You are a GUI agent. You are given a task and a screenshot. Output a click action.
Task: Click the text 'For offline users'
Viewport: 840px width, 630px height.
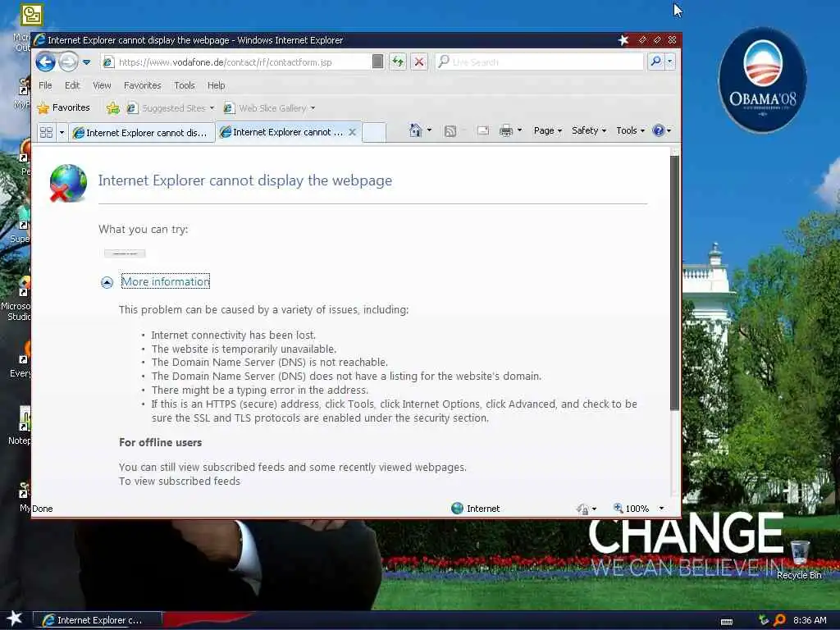(x=160, y=442)
